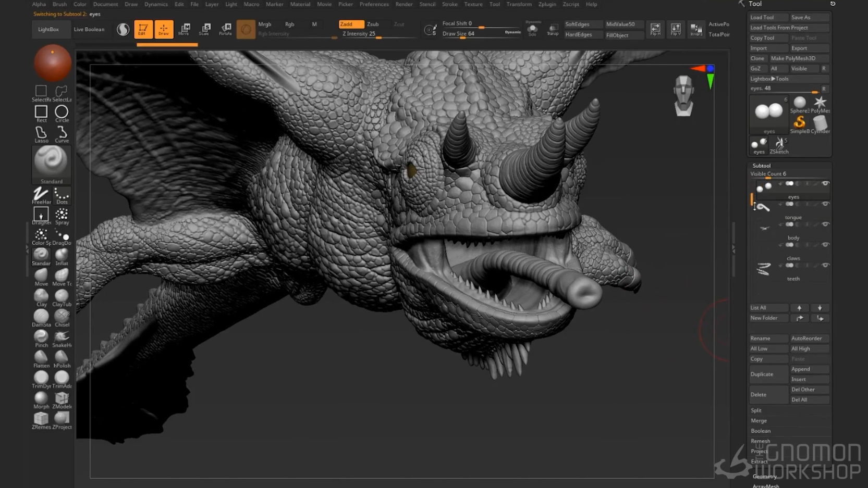
Task: Click the Duplicate subtool button
Action: tap(762, 374)
